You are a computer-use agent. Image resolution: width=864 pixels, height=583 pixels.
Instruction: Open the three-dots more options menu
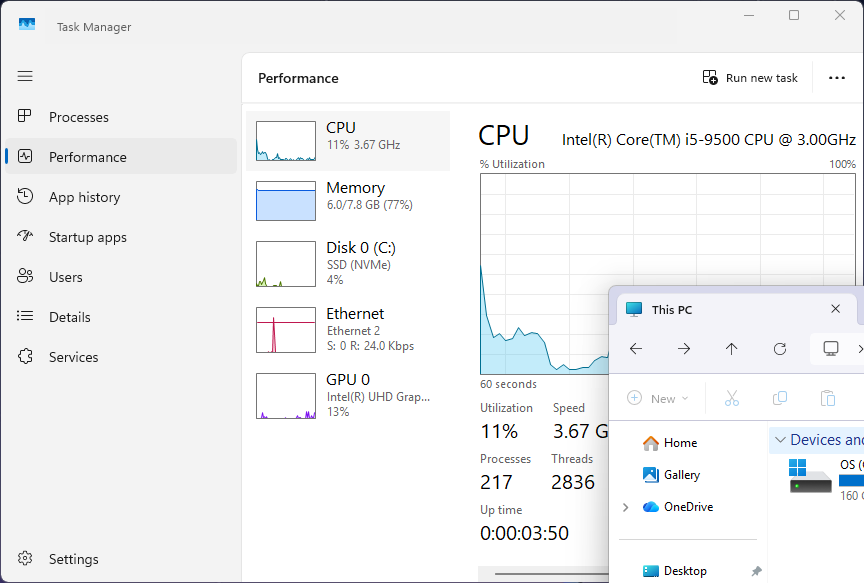836,78
